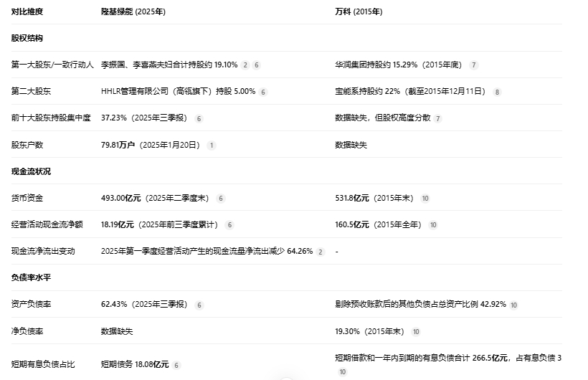Click the 短期有息负债占比 row label

[x=43, y=365]
